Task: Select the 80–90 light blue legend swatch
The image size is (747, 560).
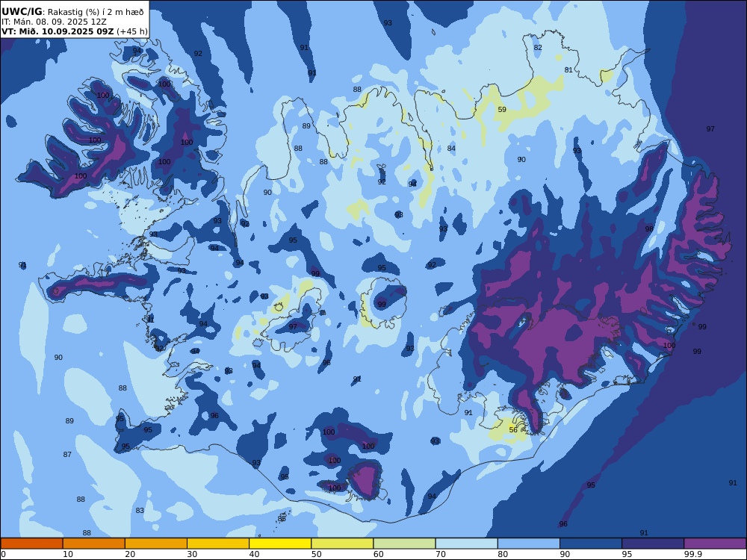Action: [x=529, y=544]
